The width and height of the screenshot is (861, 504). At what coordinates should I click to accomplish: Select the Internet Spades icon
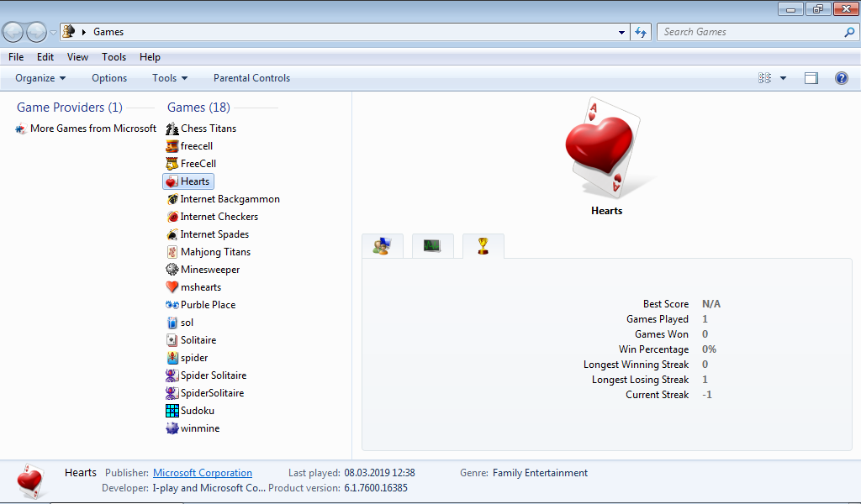(x=172, y=234)
